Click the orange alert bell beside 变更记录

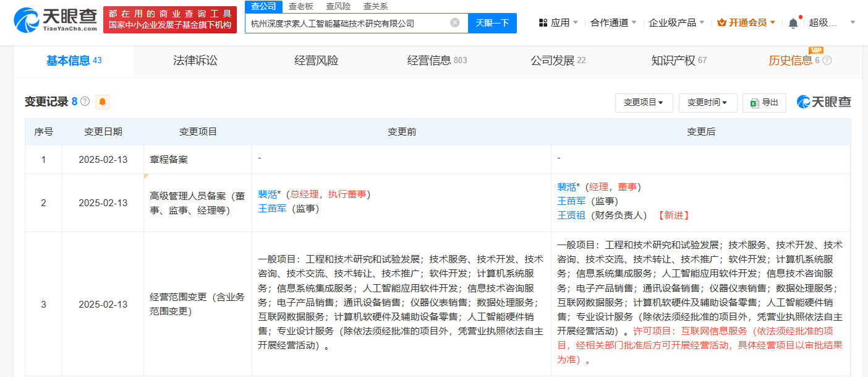point(102,102)
